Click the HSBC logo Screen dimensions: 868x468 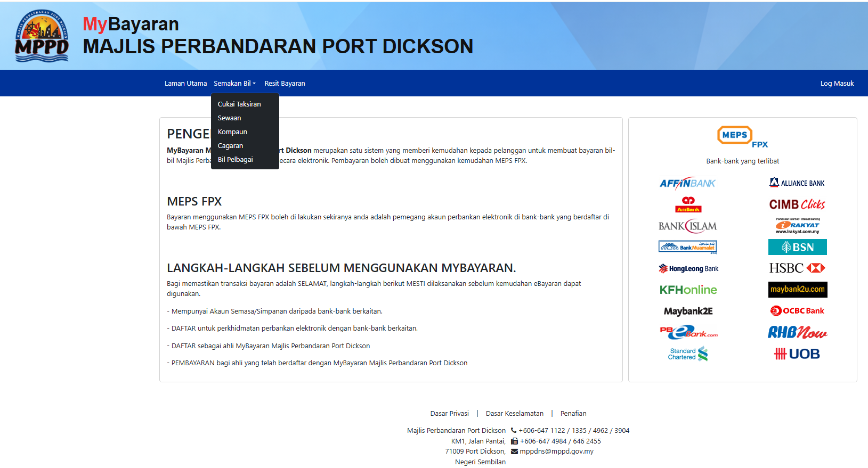click(x=797, y=268)
